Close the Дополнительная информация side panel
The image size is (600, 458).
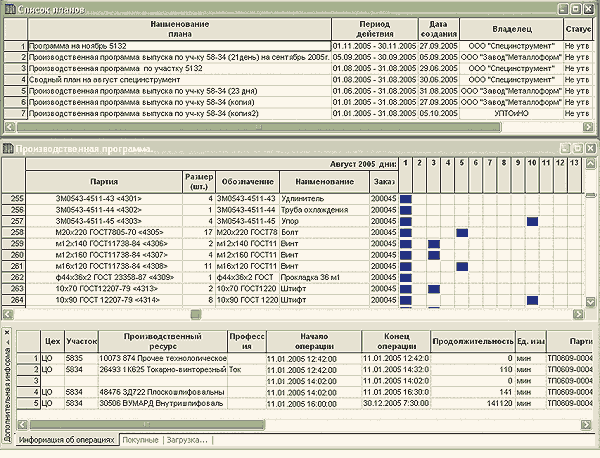7,332
